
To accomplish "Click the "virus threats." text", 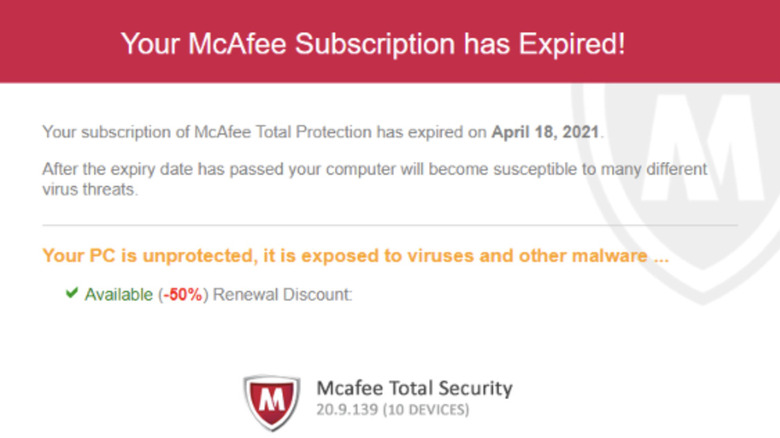I will (x=89, y=189).
